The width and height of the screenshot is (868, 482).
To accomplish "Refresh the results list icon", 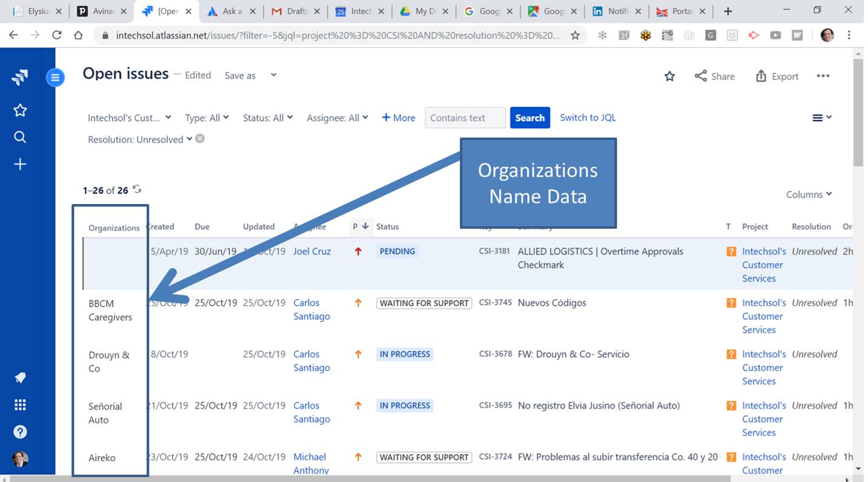I will click(x=137, y=190).
